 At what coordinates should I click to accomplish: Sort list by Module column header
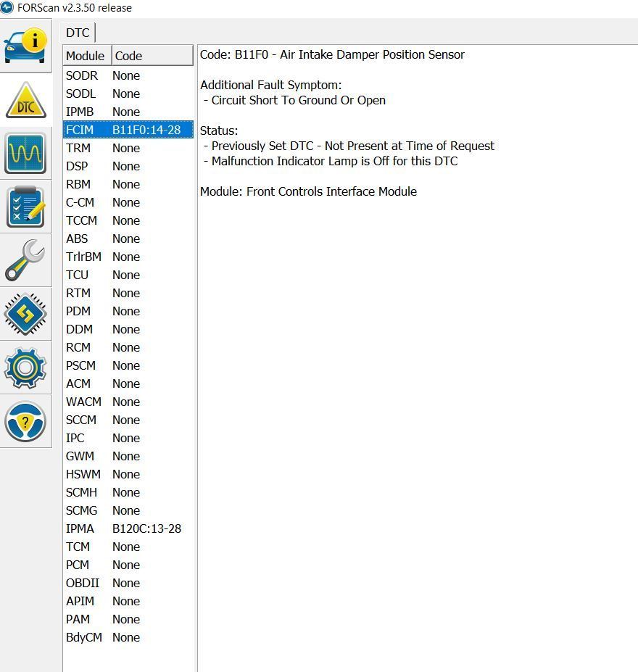pyautogui.click(x=86, y=56)
